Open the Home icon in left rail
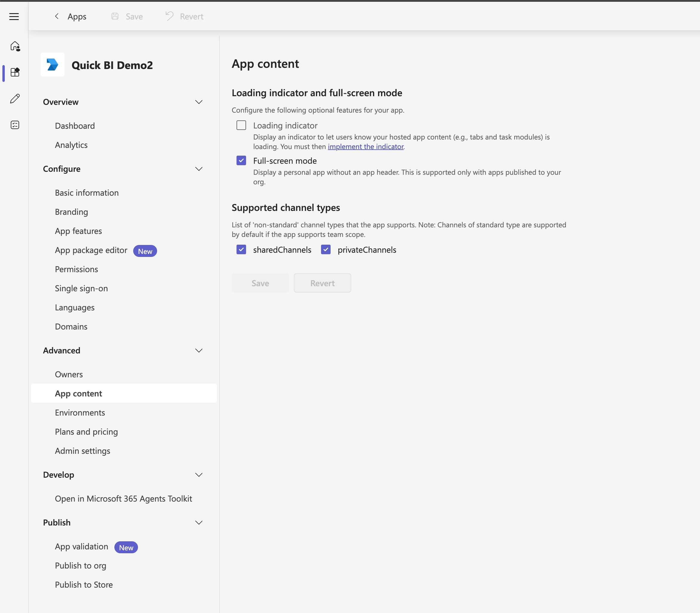The height and width of the screenshot is (613, 700). 15,46
